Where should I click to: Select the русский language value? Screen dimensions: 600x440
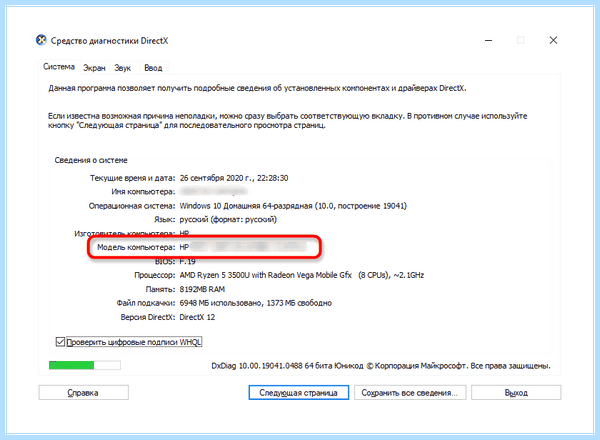point(228,220)
